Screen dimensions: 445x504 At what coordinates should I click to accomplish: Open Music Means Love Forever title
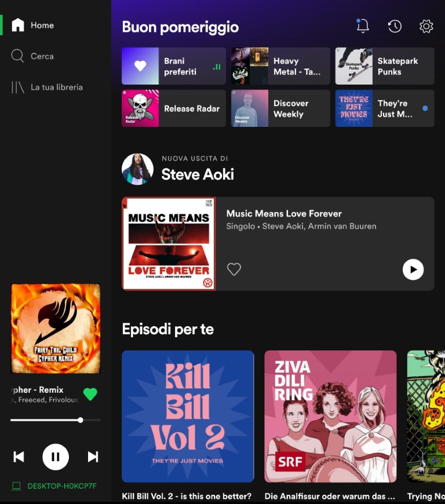coord(284,213)
